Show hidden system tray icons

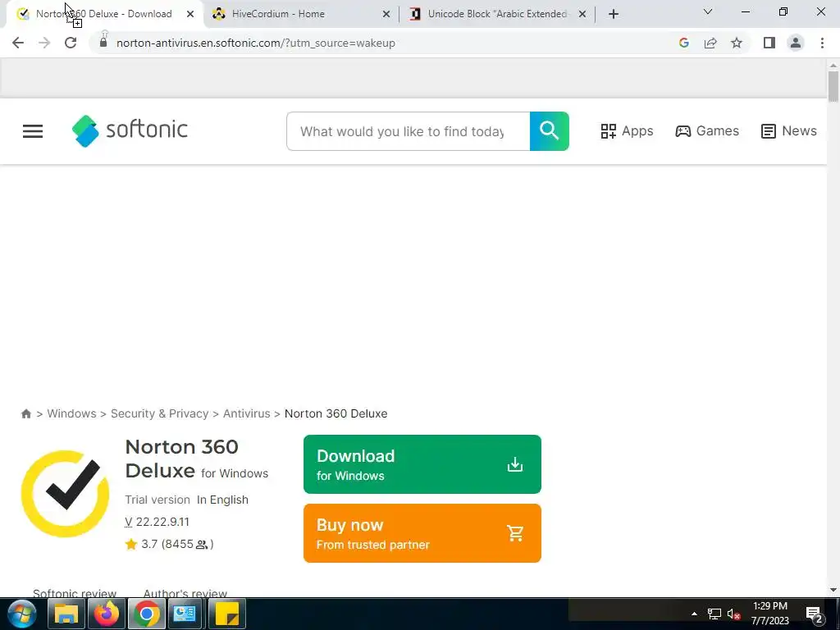click(694, 614)
